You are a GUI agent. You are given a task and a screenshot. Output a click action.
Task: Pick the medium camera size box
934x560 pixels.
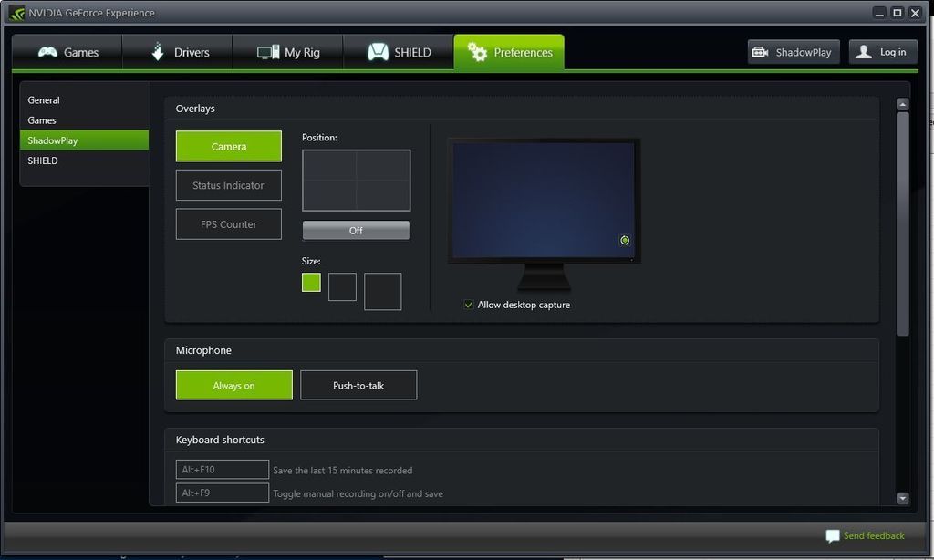(343, 287)
